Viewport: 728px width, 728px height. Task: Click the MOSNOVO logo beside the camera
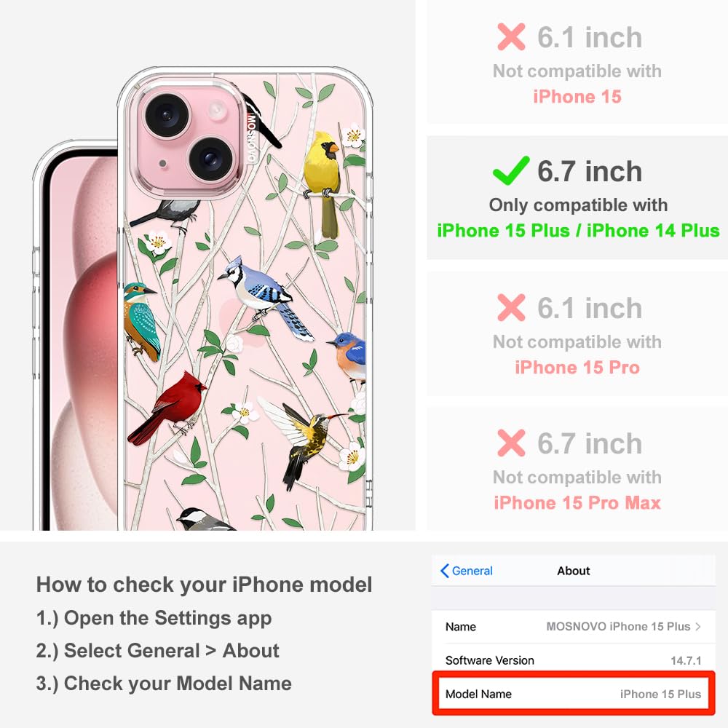coord(251,138)
